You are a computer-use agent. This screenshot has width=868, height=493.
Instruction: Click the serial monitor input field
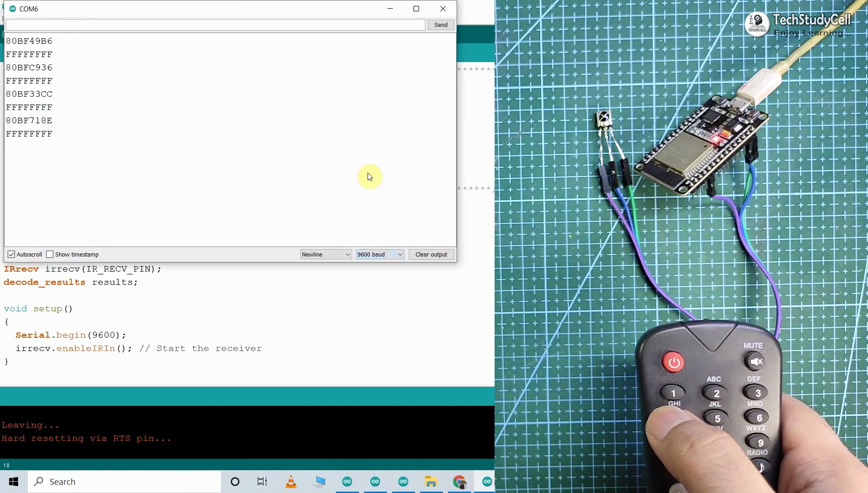216,24
